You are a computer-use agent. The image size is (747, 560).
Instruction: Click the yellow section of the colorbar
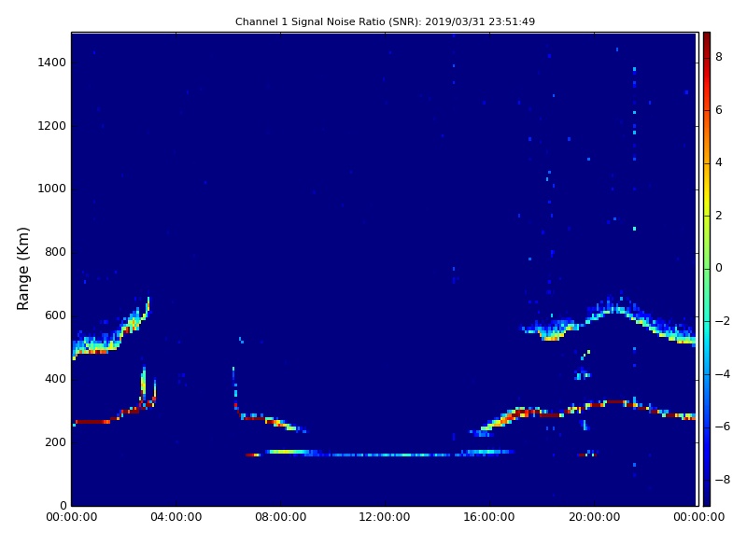coord(707,200)
